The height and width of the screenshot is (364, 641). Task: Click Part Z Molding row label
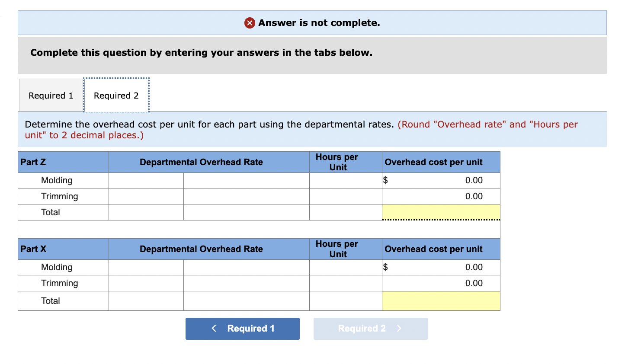click(x=57, y=181)
